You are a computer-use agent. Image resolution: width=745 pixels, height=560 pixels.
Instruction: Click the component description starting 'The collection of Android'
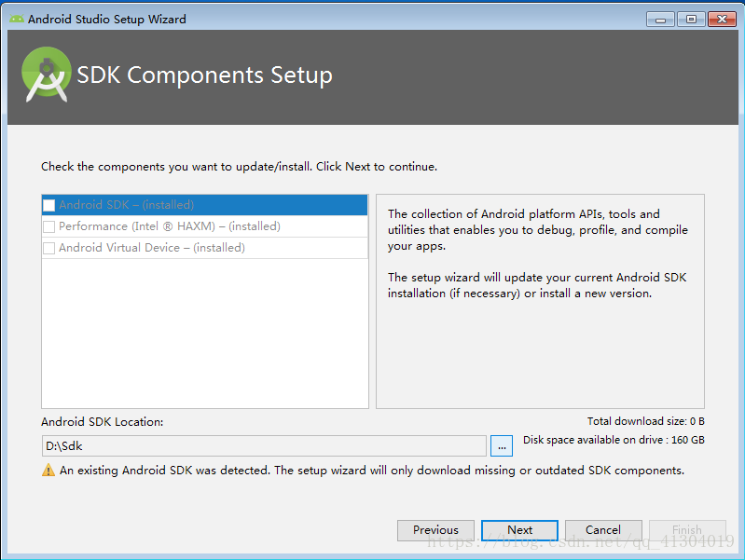pyautogui.click(x=538, y=230)
